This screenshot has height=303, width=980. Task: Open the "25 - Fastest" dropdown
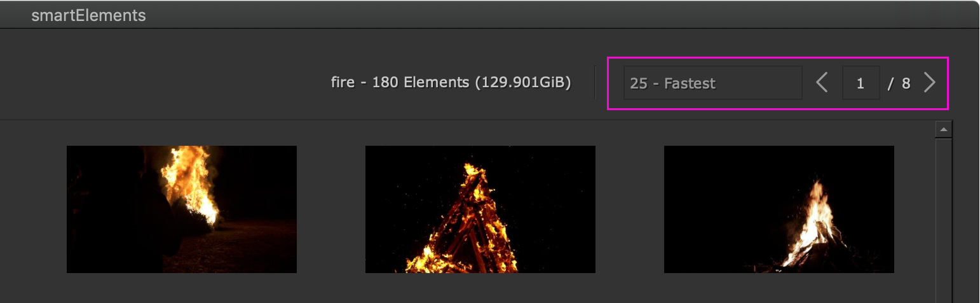point(712,83)
